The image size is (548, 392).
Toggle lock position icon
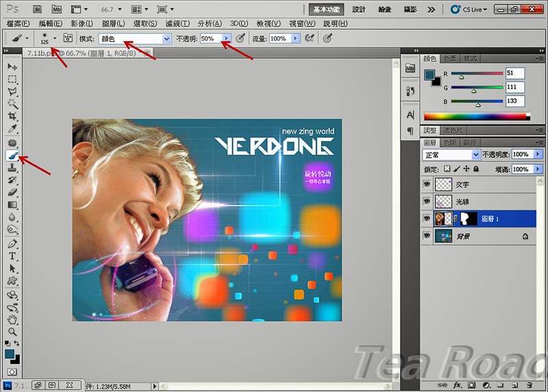coord(466,169)
